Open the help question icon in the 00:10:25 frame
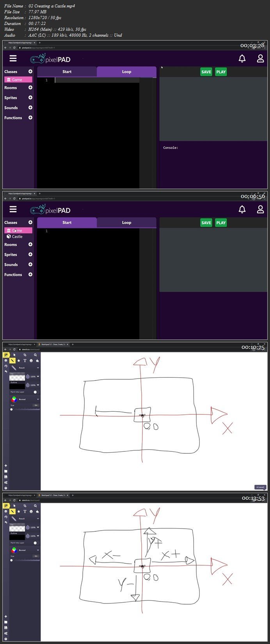270x644 pixels. [x=5, y=488]
